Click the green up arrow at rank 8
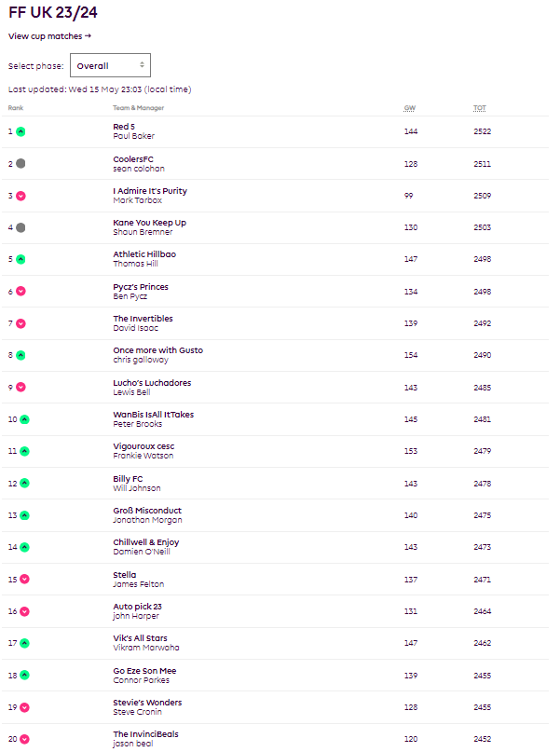The image size is (560, 752). [x=20, y=355]
